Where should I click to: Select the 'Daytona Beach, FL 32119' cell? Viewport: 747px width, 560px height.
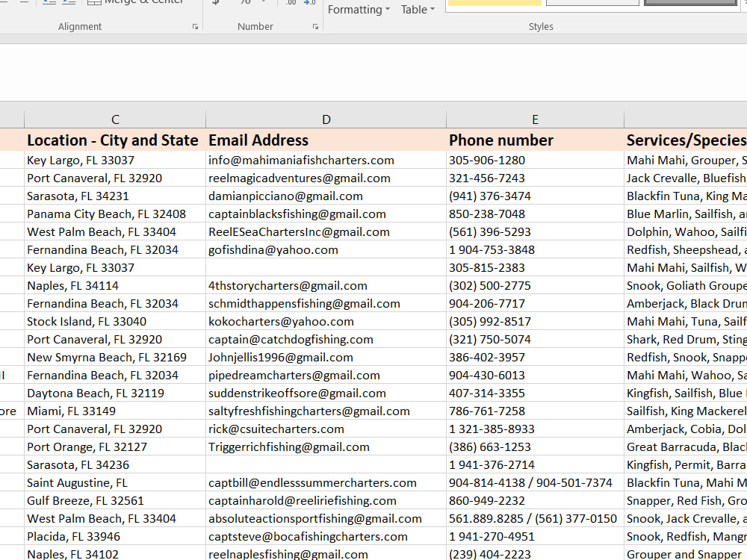tap(115, 393)
